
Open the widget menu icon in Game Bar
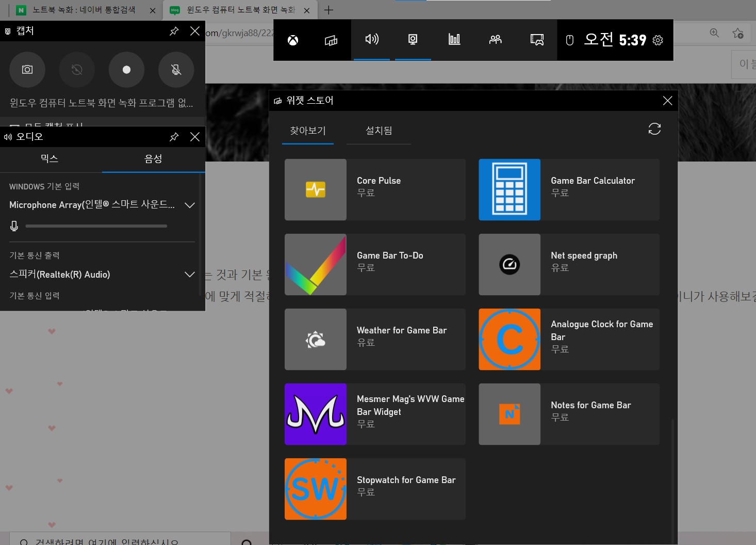click(331, 40)
